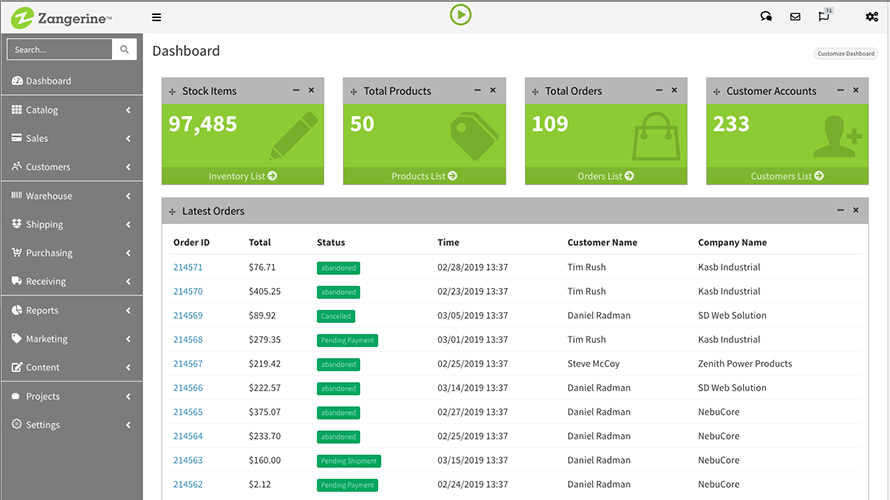Expand the Marketing menu chevron

tap(128, 339)
